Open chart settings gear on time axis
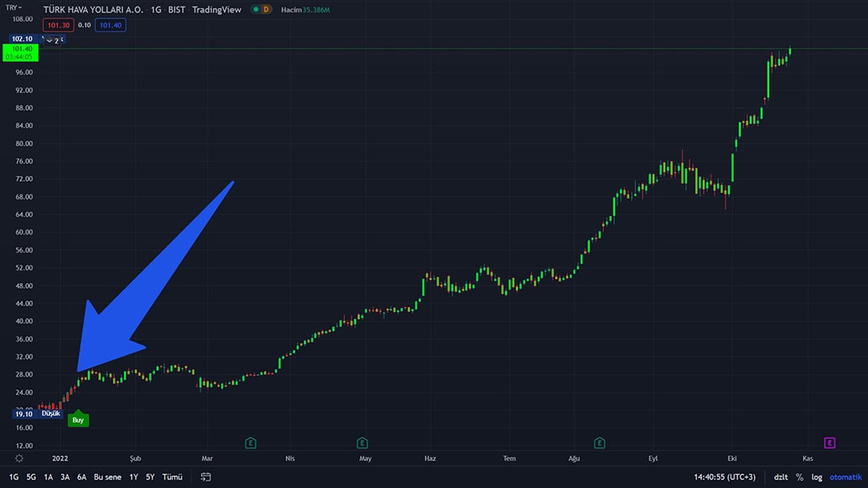The height and width of the screenshot is (488, 868). tap(19, 458)
